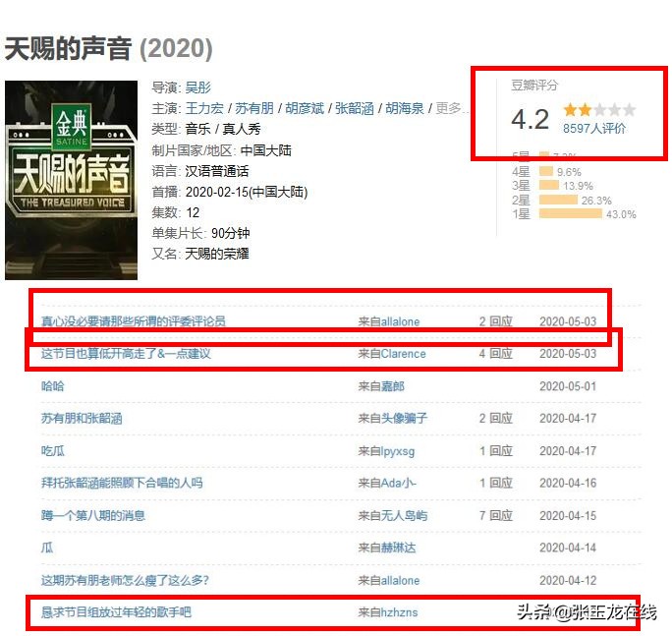
Task: Click the star rating icons
Action: 599,110
